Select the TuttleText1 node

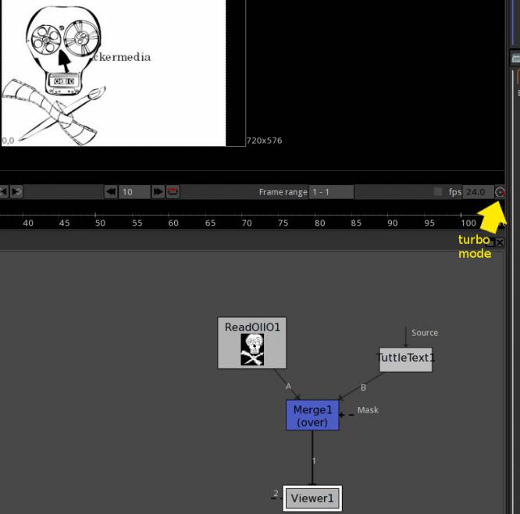pyautogui.click(x=406, y=360)
